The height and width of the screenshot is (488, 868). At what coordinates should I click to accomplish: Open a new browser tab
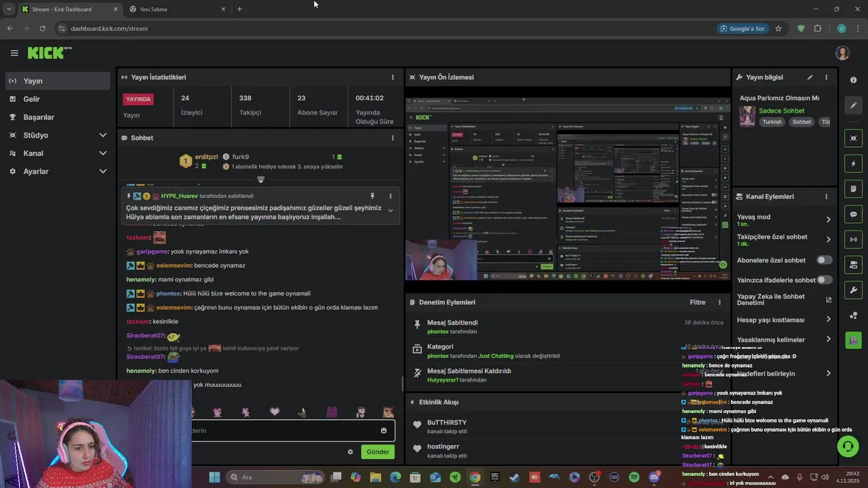[x=239, y=9]
